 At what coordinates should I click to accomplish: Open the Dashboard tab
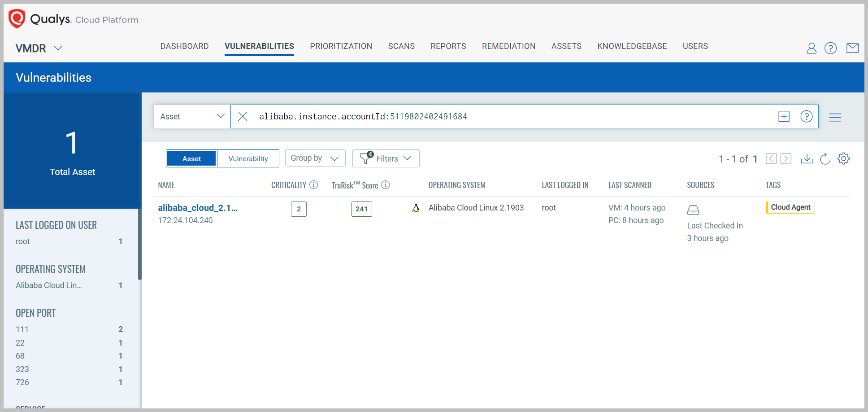point(185,46)
